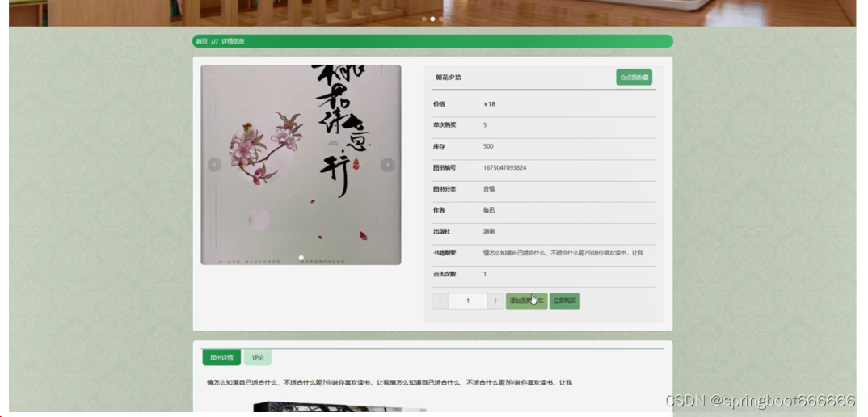Image resolution: width=868 pixels, height=417 pixels.
Task: Click the 库存 label
Action: click(x=439, y=147)
